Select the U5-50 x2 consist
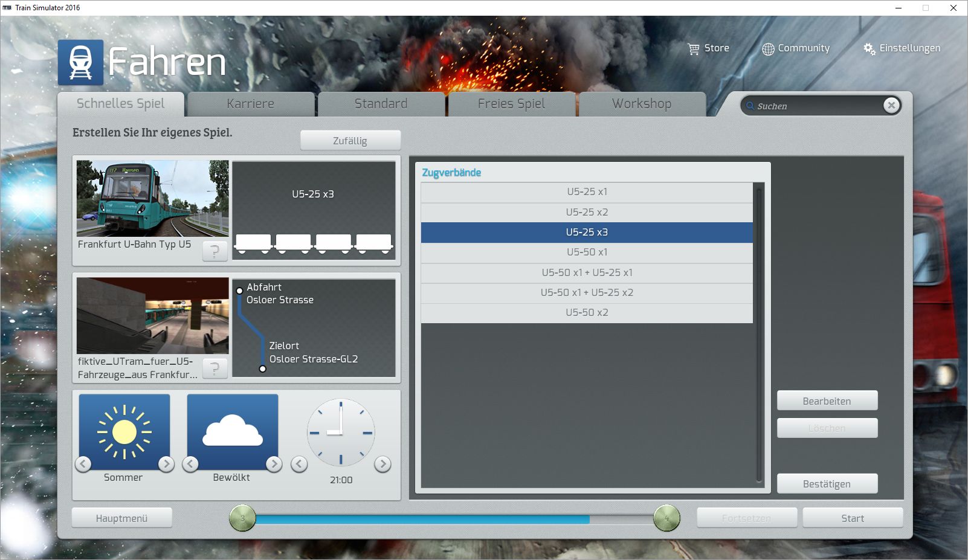The height and width of the screenshot is (560, 968). click(x=587, y=313)
